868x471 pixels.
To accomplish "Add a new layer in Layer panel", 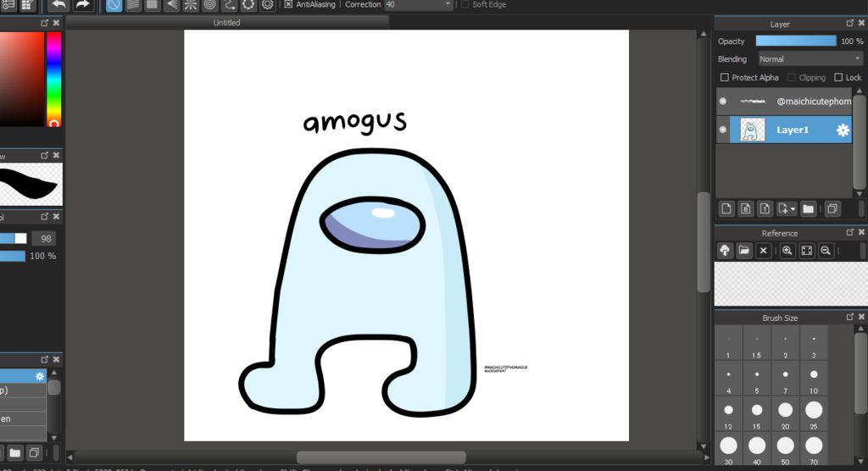I will click(x=726, y=208).
